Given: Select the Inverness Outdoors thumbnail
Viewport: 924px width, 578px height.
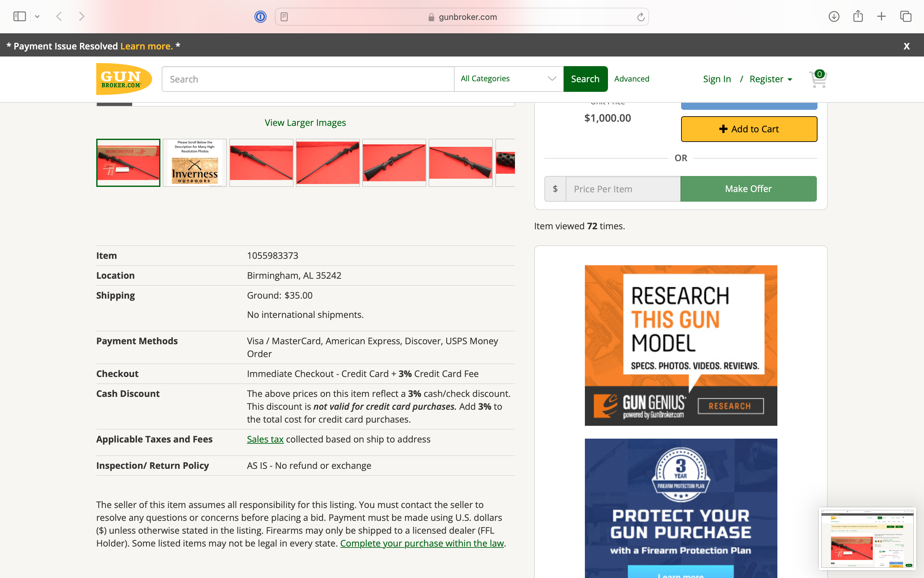Looking at the screenshot, I should tap(195, 163).
